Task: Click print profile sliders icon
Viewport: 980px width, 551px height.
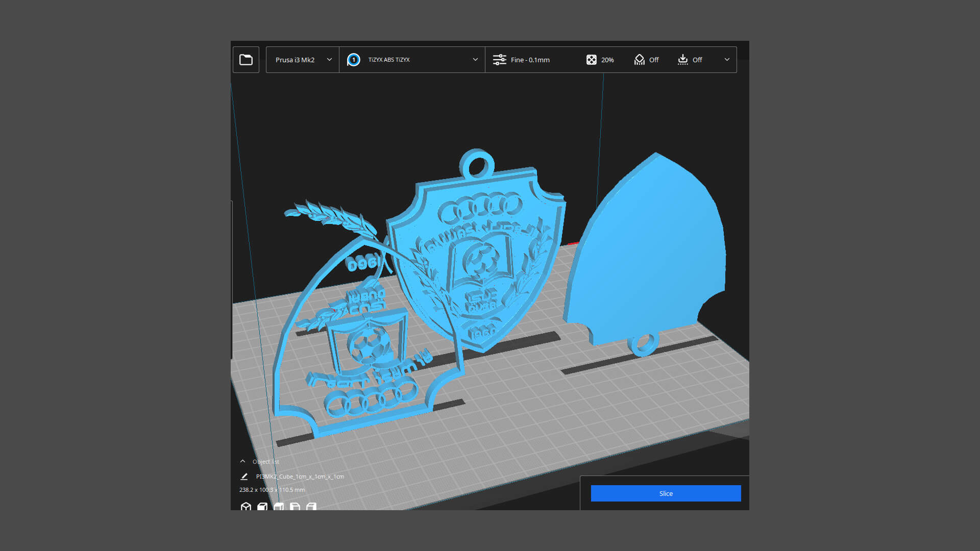Action: [x=499, y=60]
